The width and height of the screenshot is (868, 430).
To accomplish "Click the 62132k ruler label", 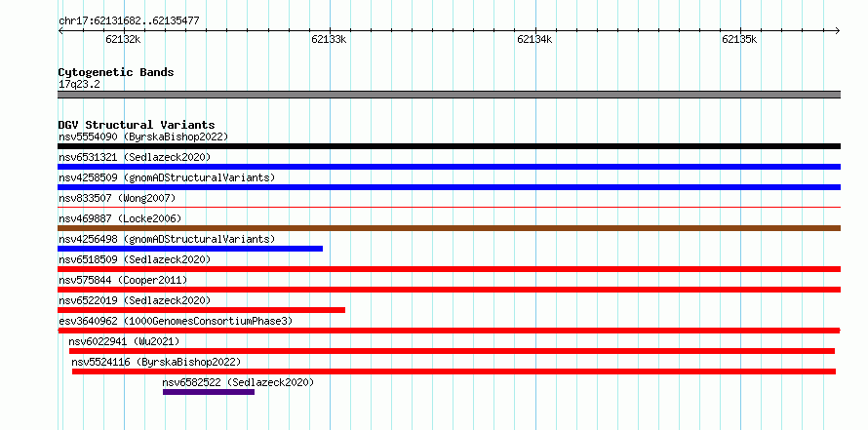I will point(123,39).
